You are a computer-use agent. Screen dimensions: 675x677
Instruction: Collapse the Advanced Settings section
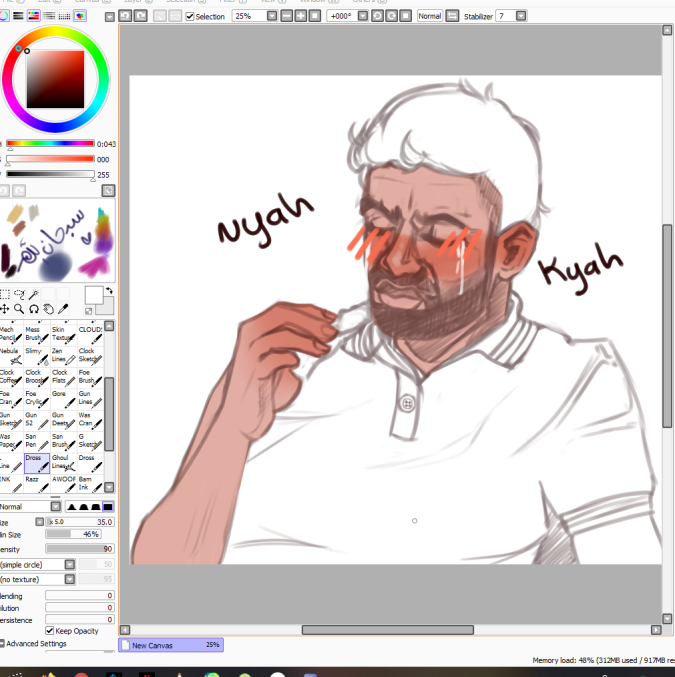pos(2,643)
